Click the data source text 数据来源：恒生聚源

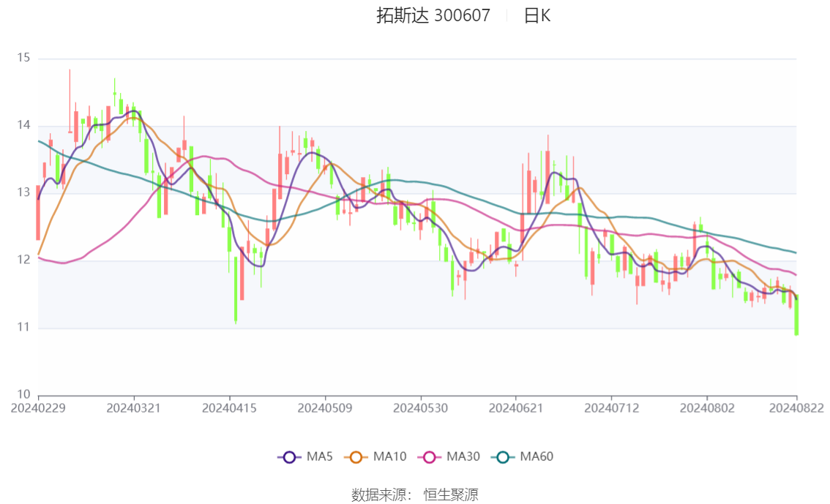414,495
